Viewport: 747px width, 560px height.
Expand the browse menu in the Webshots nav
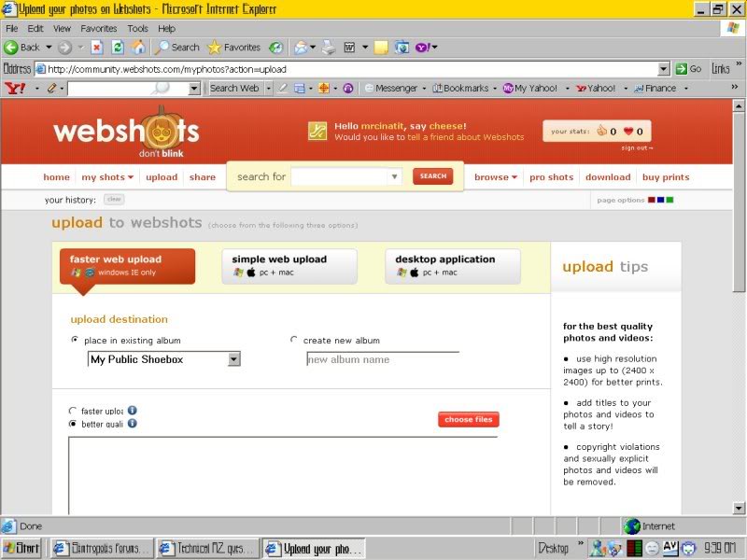(x=495, y=177)
